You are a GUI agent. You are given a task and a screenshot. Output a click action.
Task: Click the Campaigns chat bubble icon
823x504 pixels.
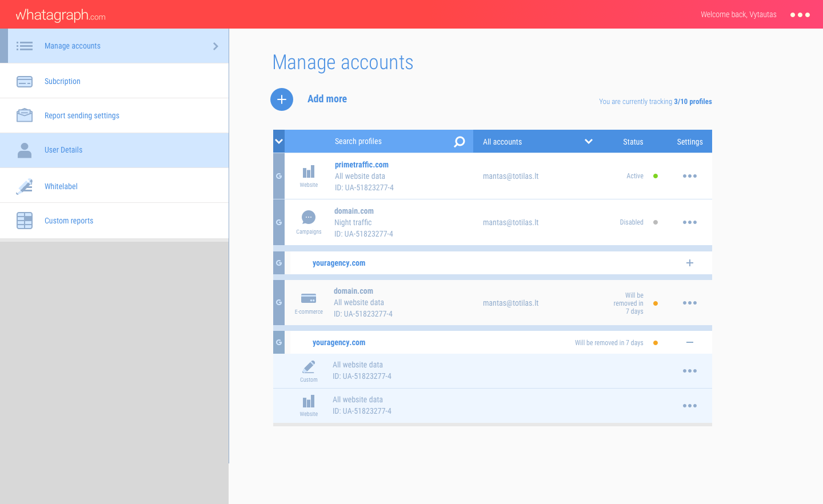[x=309, y=218]
